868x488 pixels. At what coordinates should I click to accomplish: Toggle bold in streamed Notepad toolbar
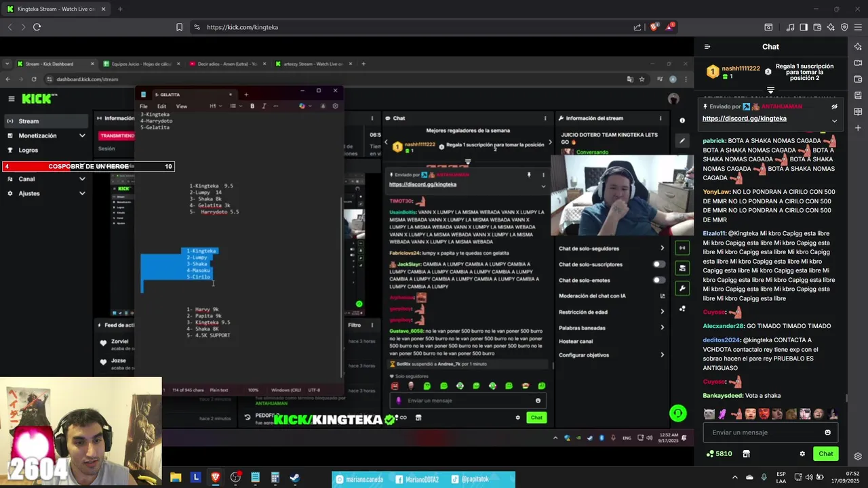[x=252, y=106]
